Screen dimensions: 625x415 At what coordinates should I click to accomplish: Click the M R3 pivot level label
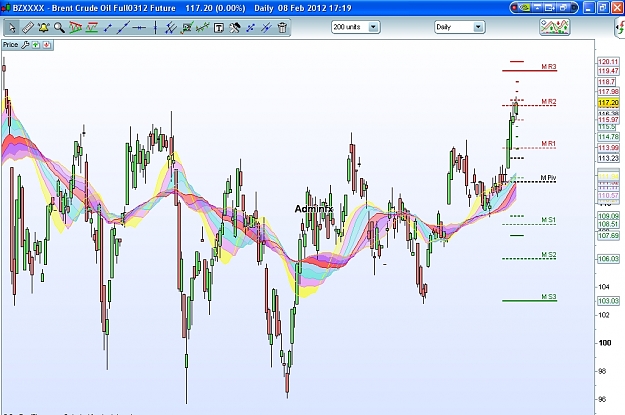point(548,67)
